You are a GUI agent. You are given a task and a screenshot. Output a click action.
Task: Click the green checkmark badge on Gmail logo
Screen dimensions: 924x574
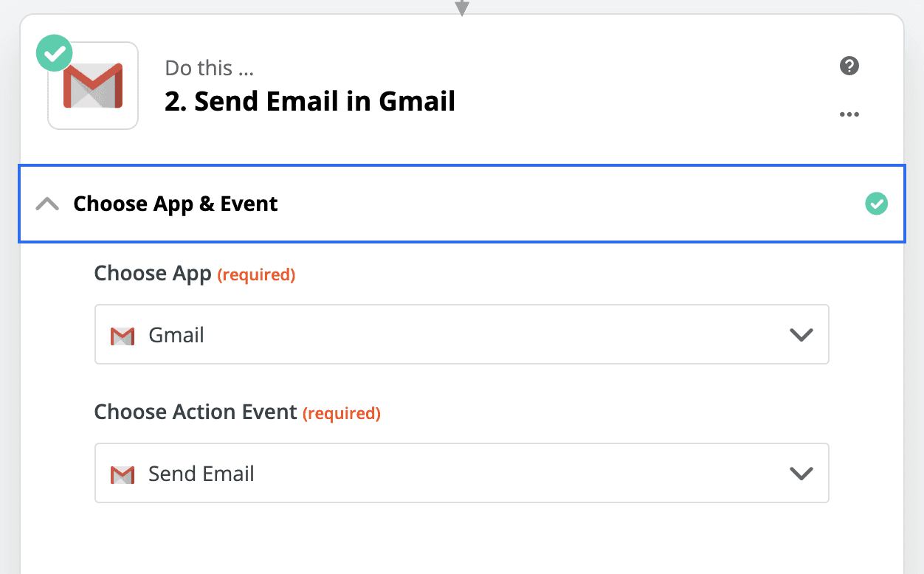tap(55, 53)
